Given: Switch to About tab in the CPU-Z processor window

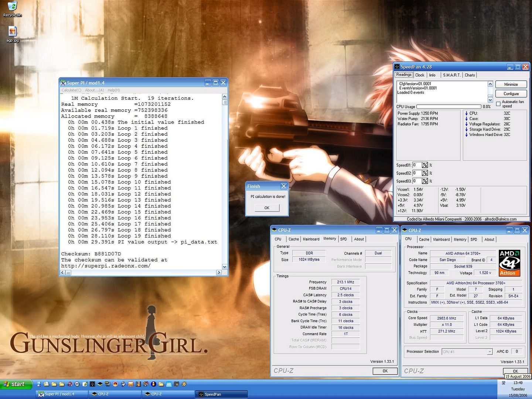Looking at the screenshot, I should (490, 240).
